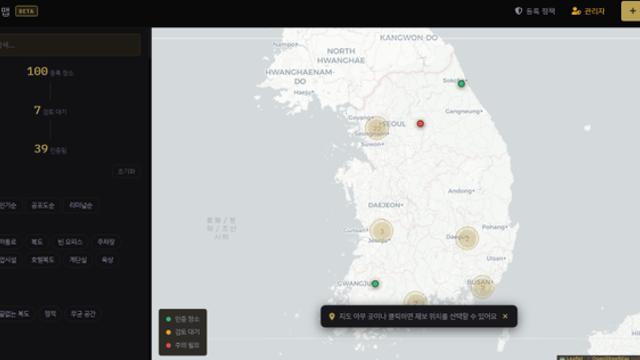
Task: Select the green marker at Gwangju
Action: click(x=375, y=284)
